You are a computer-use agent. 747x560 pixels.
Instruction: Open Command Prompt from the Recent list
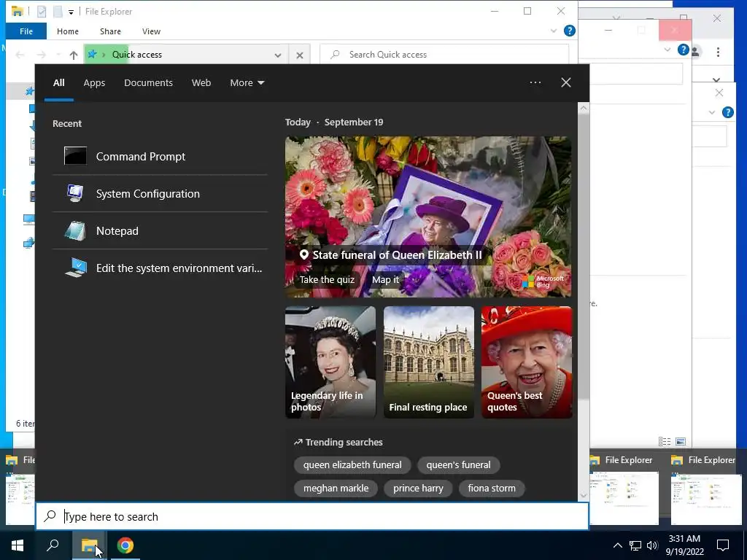(160, 156)
